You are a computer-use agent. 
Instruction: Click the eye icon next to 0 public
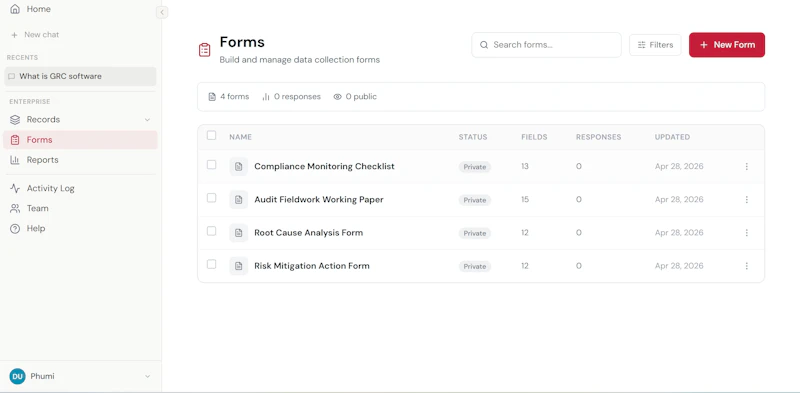(337, 96)
